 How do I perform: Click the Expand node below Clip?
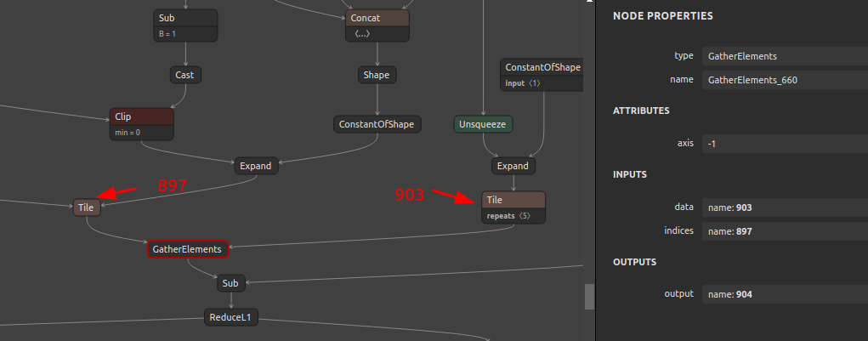pyautogui.click(x=256, y=166)
